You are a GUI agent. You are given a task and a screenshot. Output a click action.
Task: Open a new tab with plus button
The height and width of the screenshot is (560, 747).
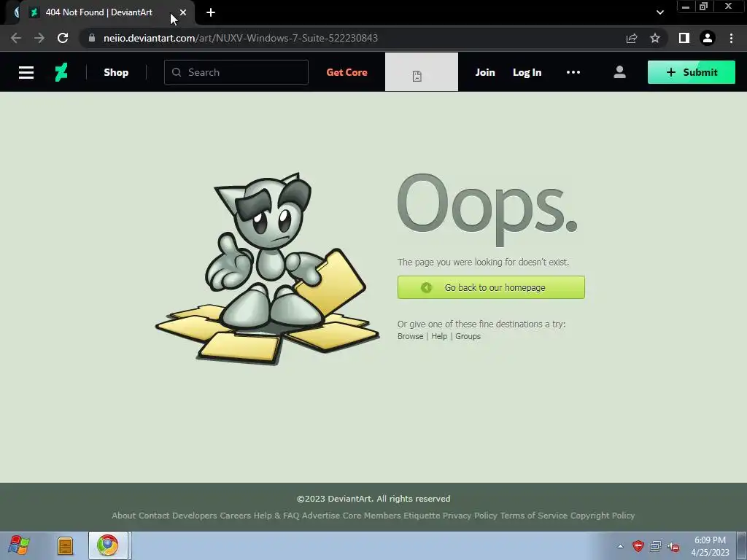click(x=211, y=12)
